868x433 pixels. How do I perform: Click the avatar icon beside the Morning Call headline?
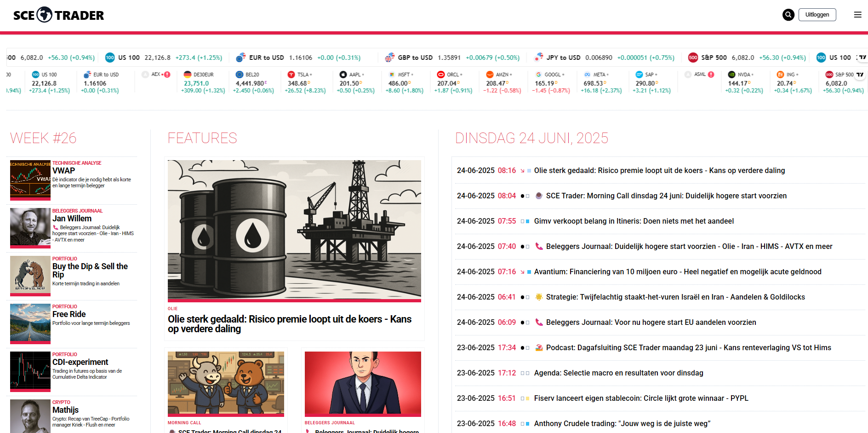(x=539, y=196)
